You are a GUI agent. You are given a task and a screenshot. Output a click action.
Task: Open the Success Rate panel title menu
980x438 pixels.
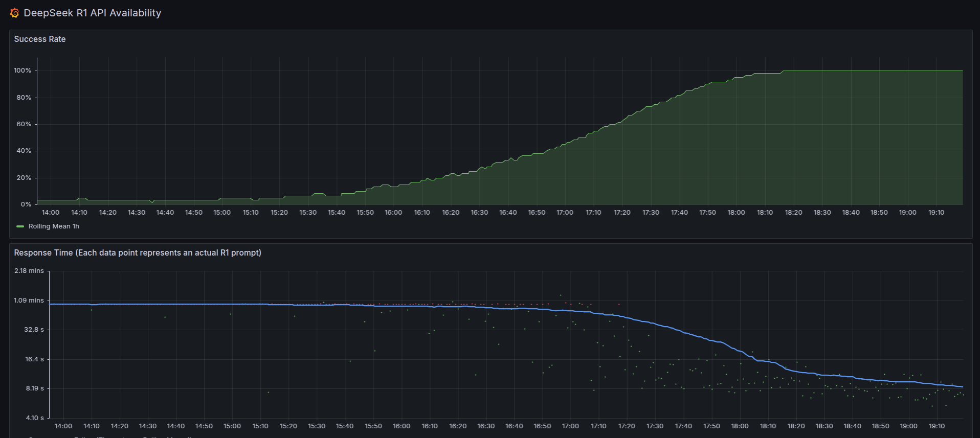pyautogui.click(x=40, y=39)
